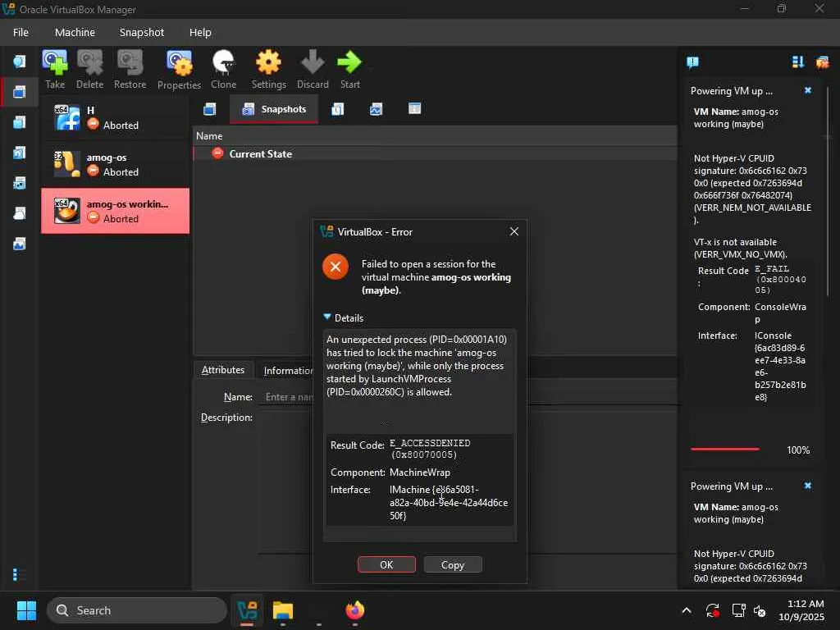
Task: Click the fourth left sidebar tool icon
Action: pos(20,153)
